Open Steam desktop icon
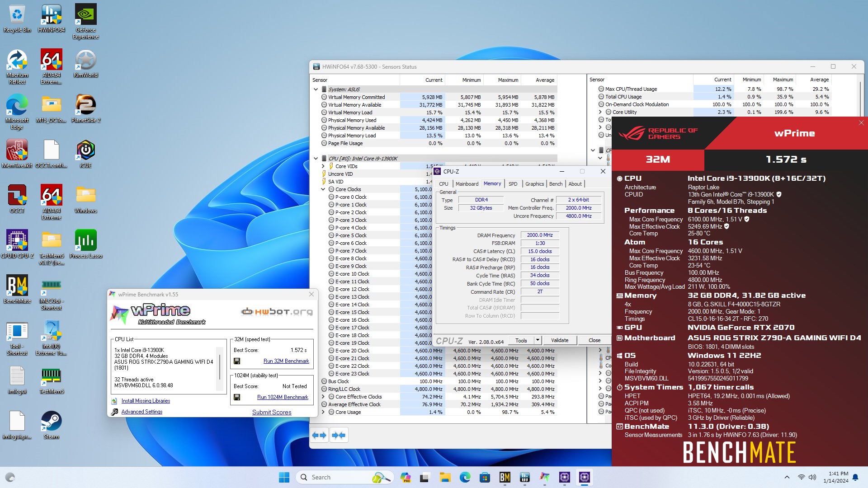This screenshot has width=868, height=488. coord(51,425)
